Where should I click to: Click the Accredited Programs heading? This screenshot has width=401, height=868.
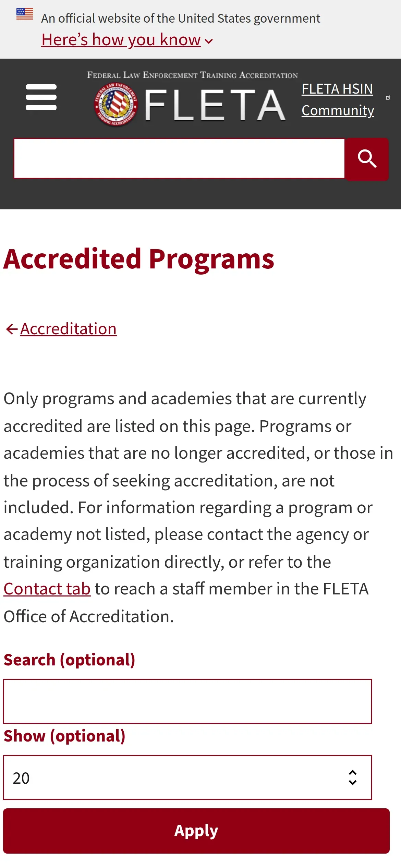click(x=139, y=259)
